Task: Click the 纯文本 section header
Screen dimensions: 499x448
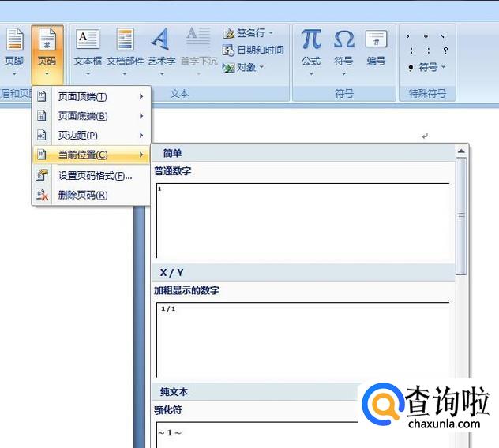Action: pyautogui.click(x=254, y=392)
